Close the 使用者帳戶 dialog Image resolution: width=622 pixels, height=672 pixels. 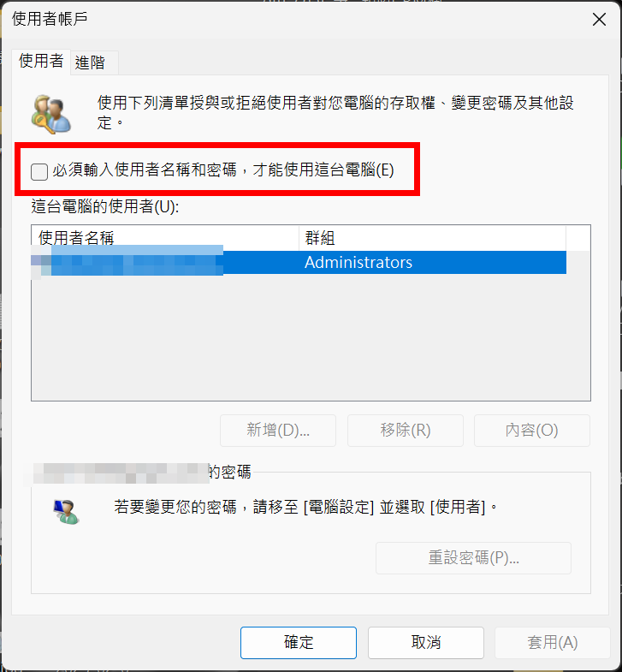point(599,20)
